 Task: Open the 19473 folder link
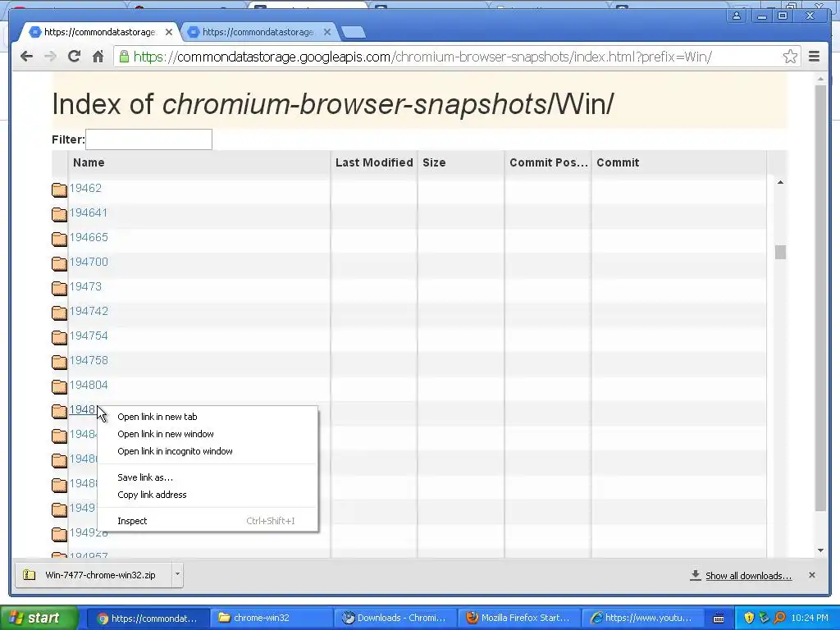[x=85, y=286]
